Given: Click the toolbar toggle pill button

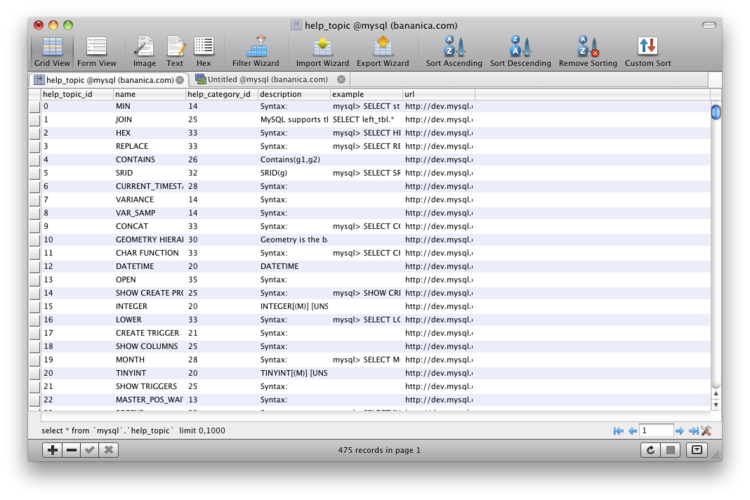Looking at the screenshot, I should click(709, 25).
